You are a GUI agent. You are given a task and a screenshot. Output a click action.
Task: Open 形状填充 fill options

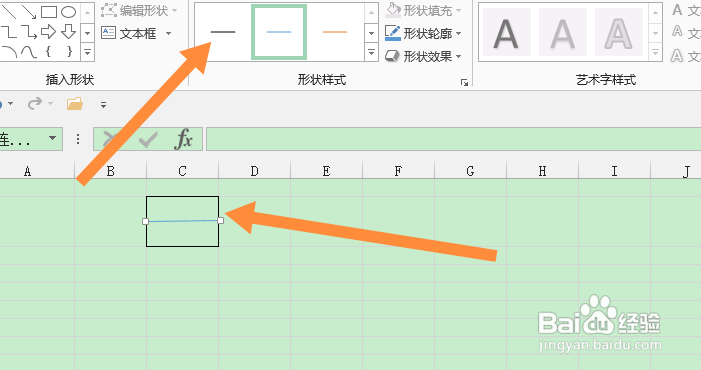pyautogui.click(x=423, y=10)
